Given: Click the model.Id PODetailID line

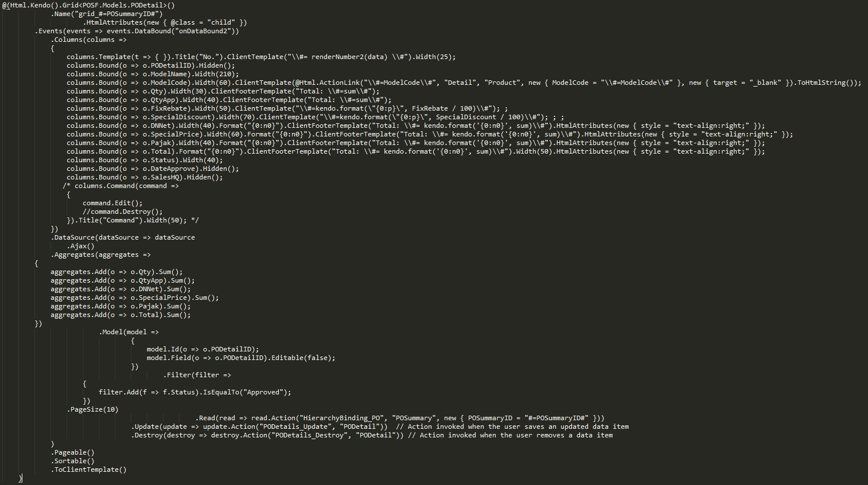Looking at the screenshot, I should pos(203,349).
